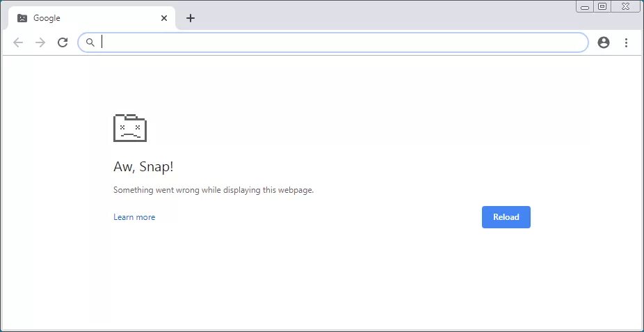
Task: Click the sad folder crash icon
Action: point(130,128)
